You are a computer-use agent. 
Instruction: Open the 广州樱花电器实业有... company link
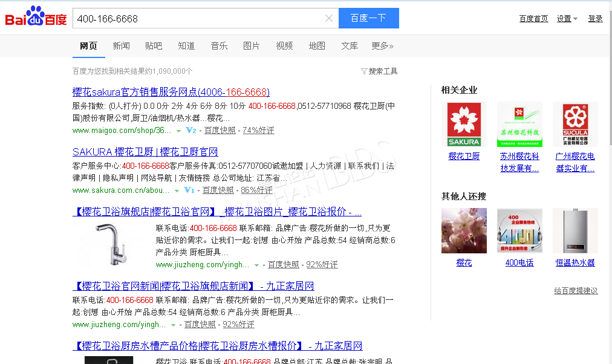[x=575, y=162]
